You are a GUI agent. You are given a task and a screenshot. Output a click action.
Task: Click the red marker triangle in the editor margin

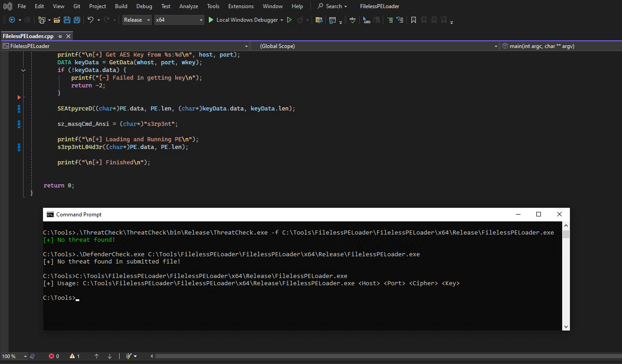click(19, 97)
